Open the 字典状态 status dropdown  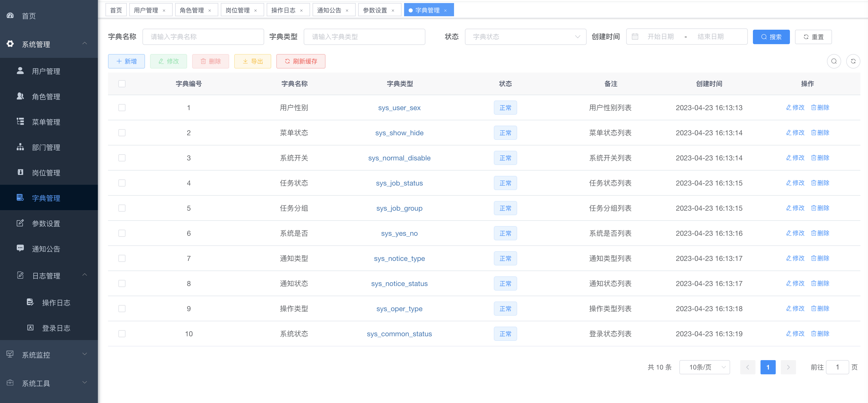tap(525, 37)
